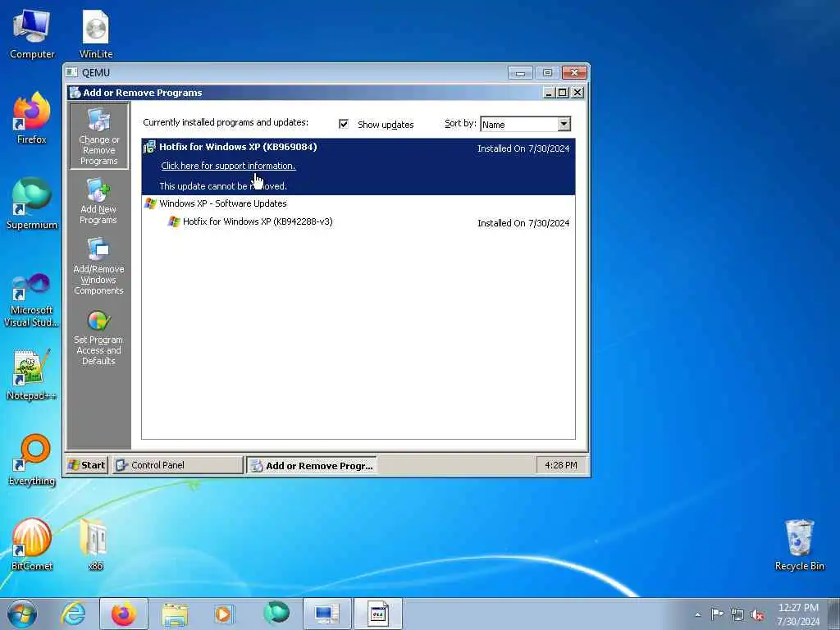Switch to Firefox in the taskbar

pos(124,614)
